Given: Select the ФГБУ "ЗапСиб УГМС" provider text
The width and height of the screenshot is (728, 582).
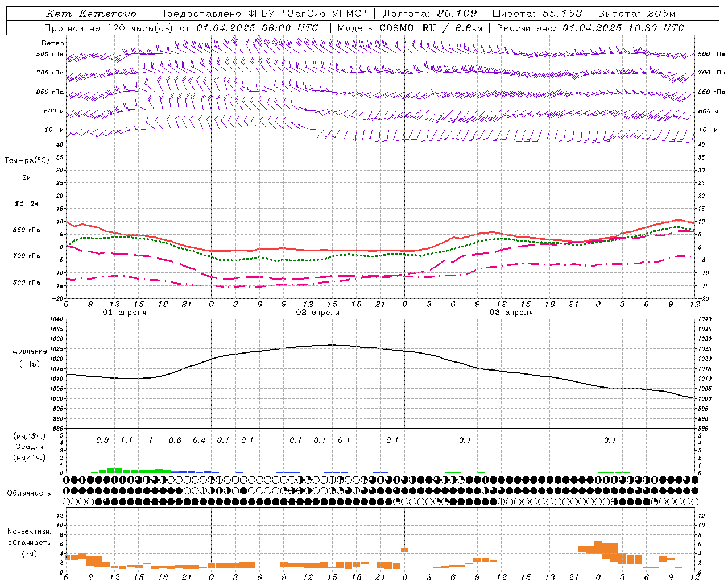Looking at the screenshot, I should 307,14.
